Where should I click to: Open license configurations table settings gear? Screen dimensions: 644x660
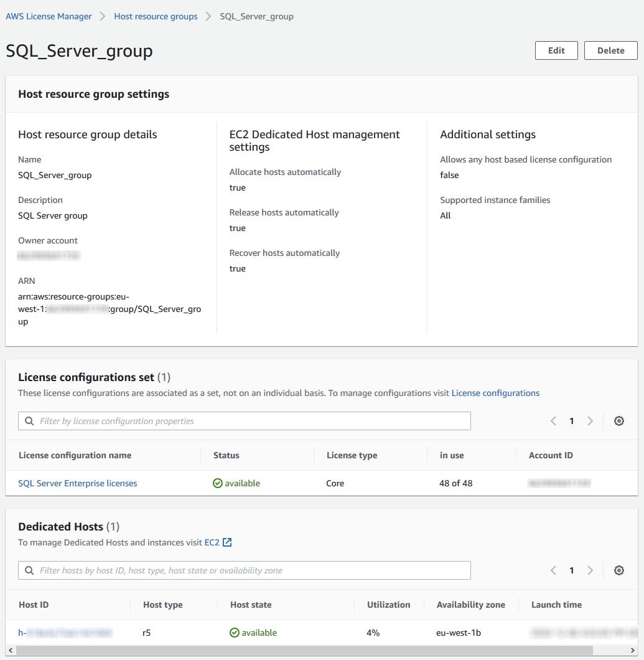(618, 421)
